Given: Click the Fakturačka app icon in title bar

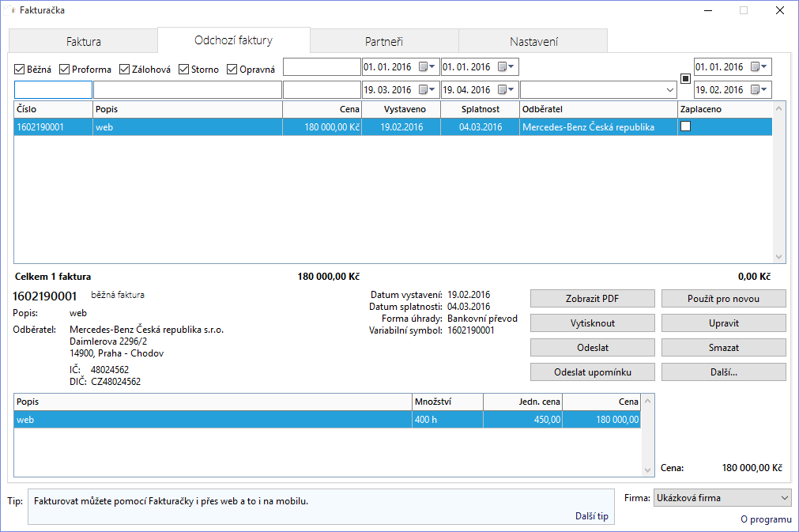Looking at the screenshot, I should [x=9, y=10].
